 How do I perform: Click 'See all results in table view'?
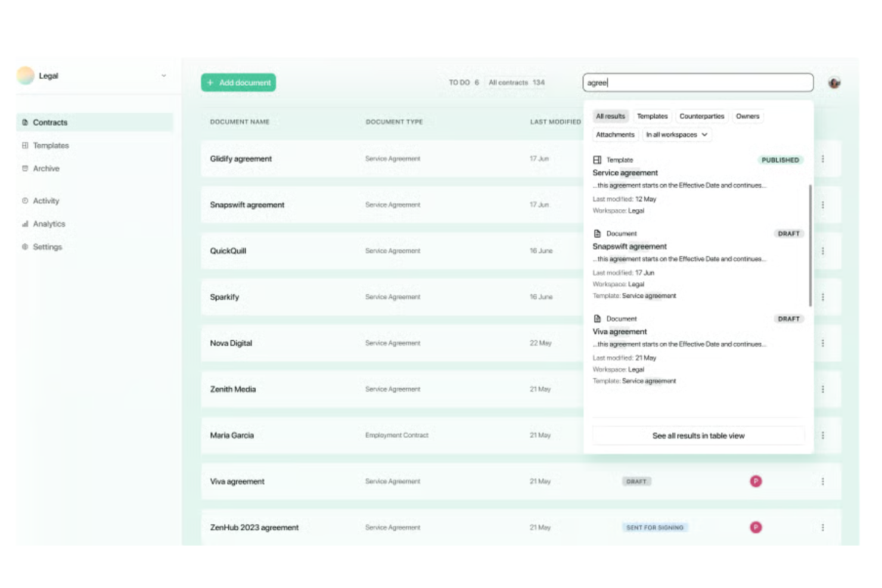[698, 435]
